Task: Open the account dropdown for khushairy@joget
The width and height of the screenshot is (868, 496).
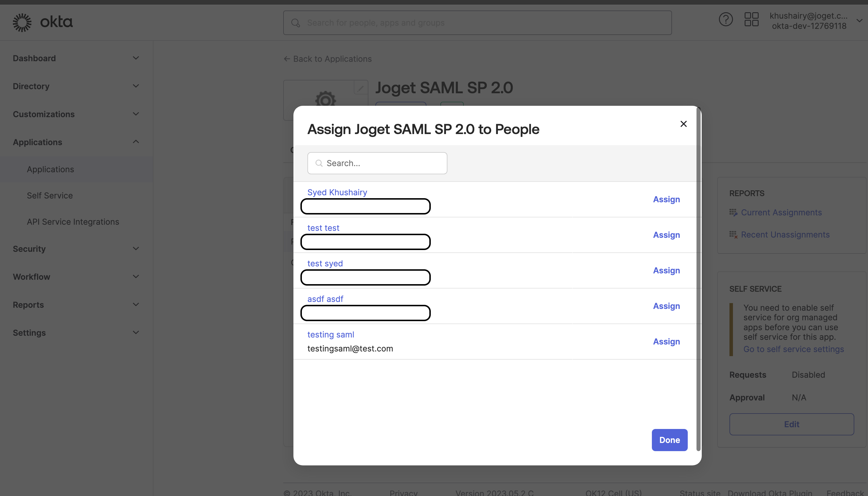Action: (x=859, y=21)
